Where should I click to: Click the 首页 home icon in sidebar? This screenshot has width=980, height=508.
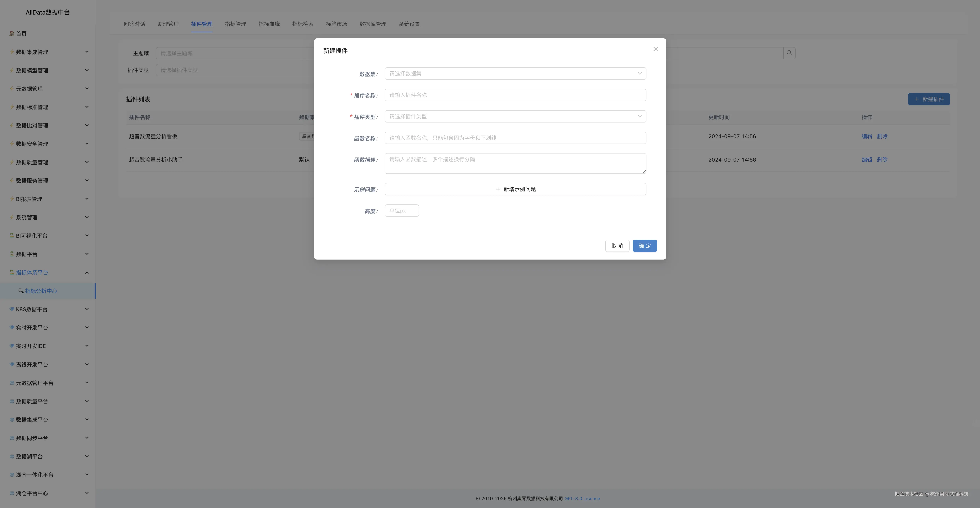(12, 33)
